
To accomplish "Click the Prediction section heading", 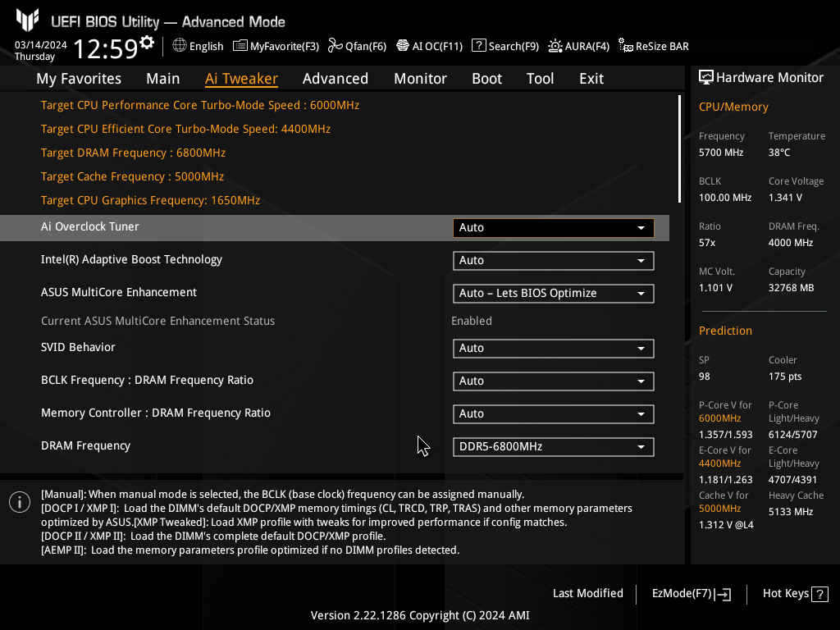I will click(x=725, y=331).
